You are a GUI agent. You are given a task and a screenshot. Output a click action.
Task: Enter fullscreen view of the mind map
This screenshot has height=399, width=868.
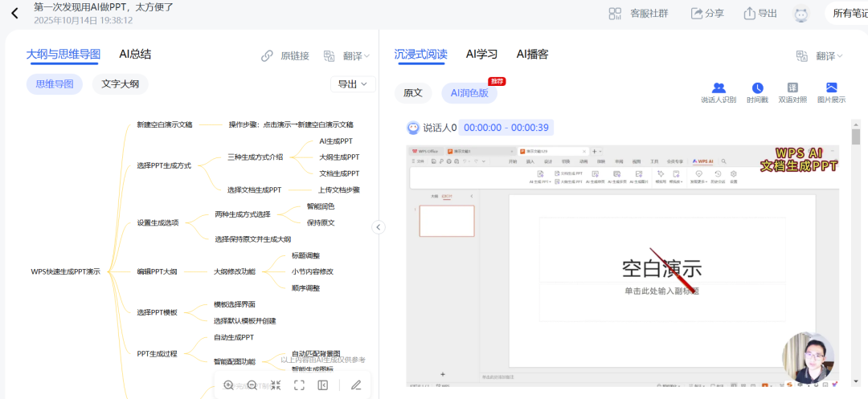coord(300,385)
